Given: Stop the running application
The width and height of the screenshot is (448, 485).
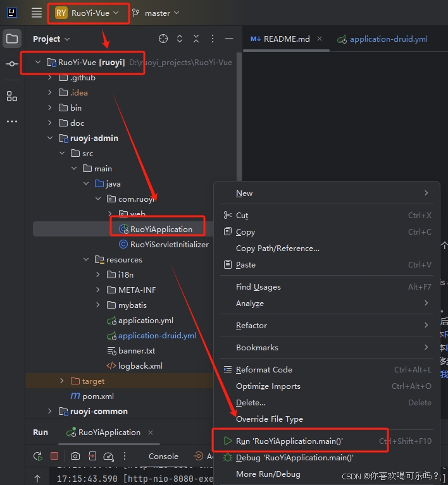Looking at the screenshot, I should (x=54, y=456).
